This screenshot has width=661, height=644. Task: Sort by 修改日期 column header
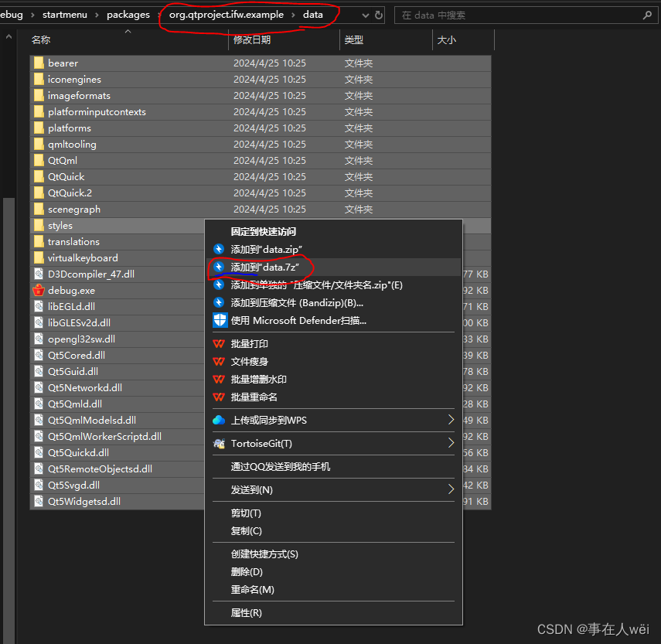[x=285, y=40]
